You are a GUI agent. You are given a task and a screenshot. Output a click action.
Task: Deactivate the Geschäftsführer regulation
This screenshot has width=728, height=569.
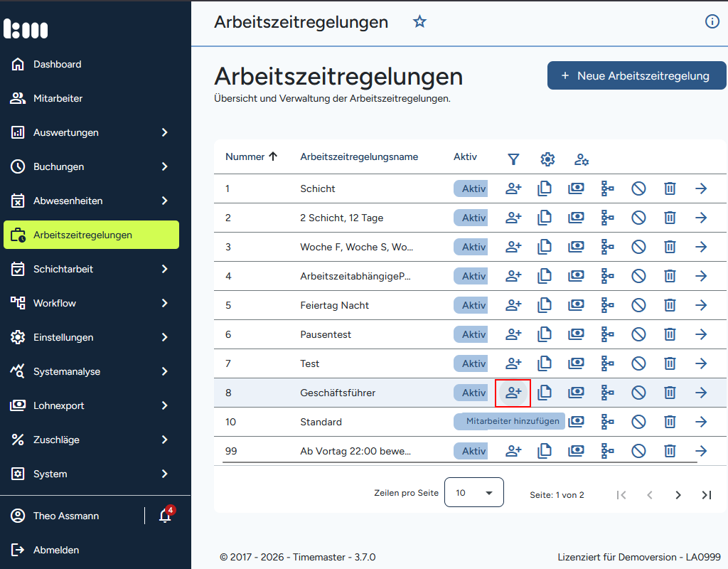click(x=638, y=393)
